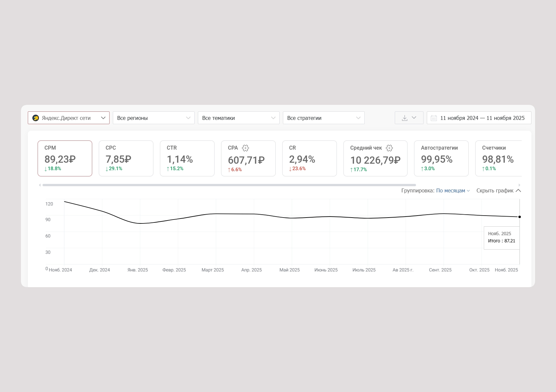556x392 pixels.
Task: Expand the Все стратегии dropdown
Action: pos(323,118)
